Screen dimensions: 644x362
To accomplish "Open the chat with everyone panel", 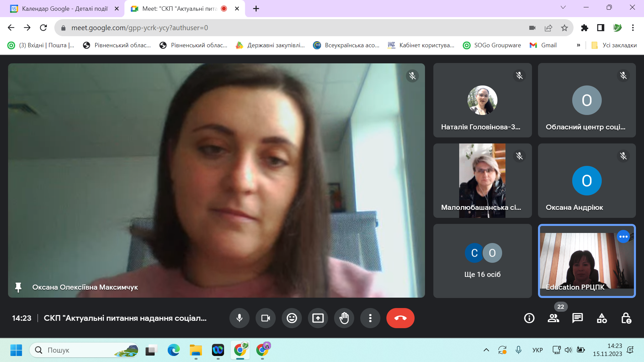I will click(577, 318).
